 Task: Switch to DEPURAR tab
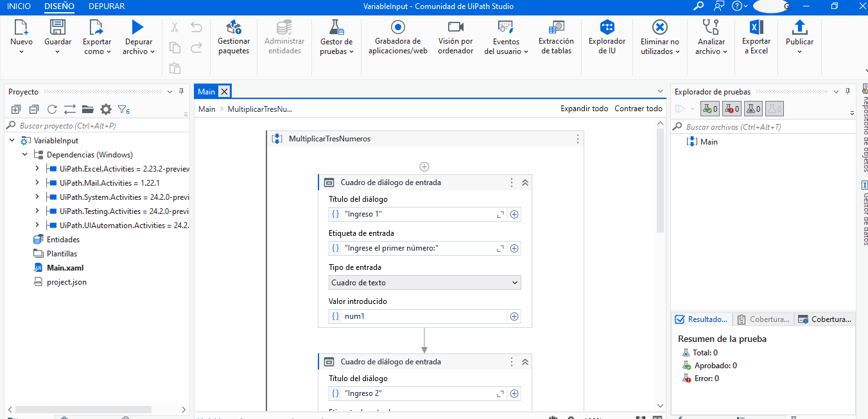tap(107, 6)
